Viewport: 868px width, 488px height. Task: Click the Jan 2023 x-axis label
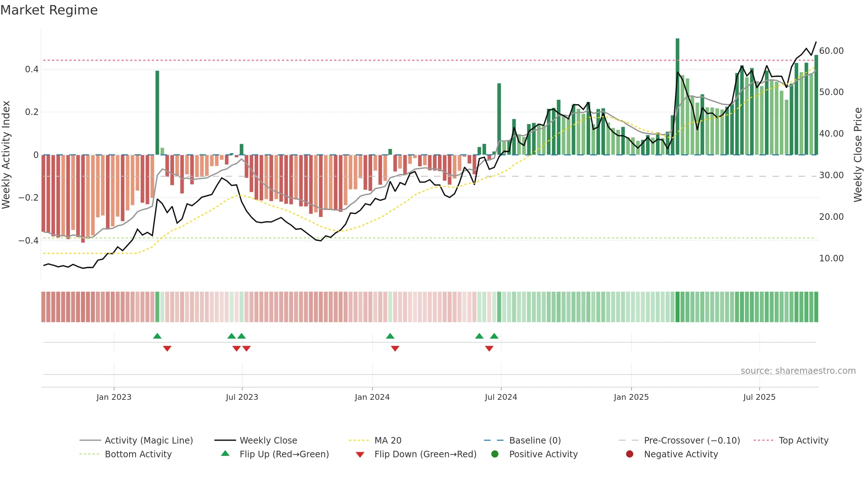tap(114, 397)
